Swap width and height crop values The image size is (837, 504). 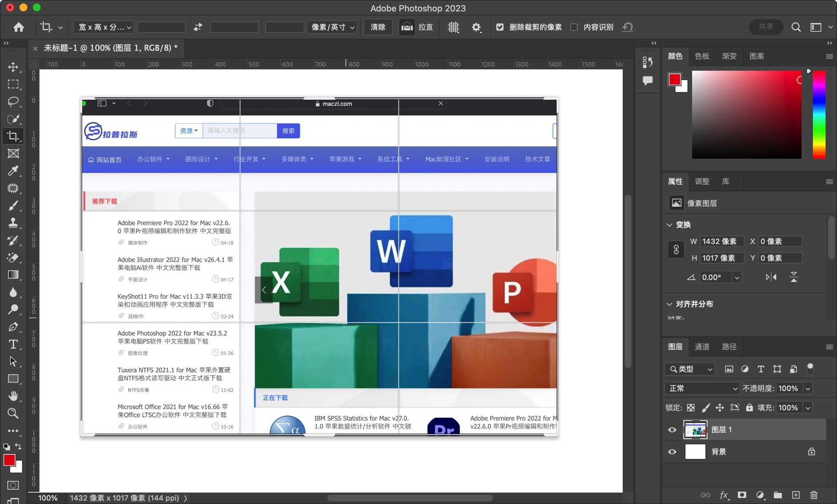(198, 27)
